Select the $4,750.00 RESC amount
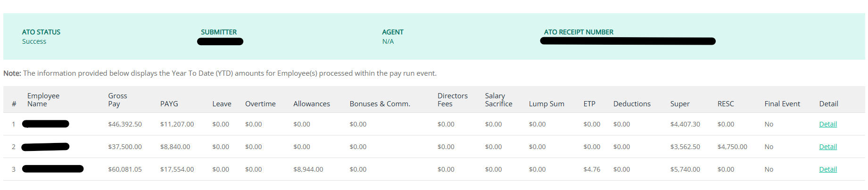The width and height of the screenshot is (868, 190). [x=732, y=147]
